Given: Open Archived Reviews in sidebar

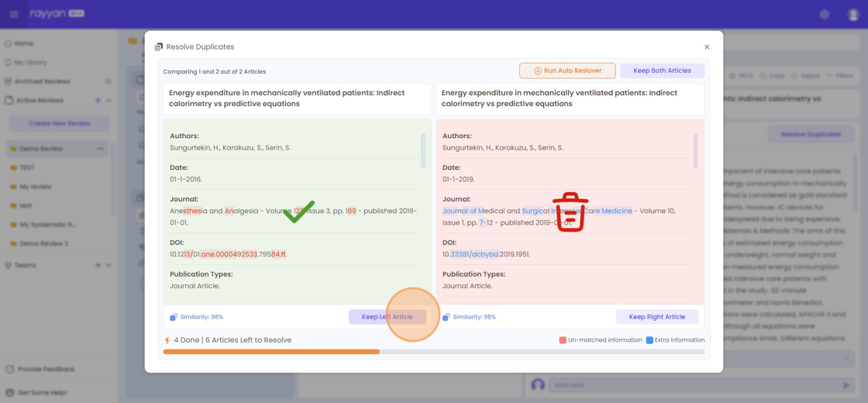Looking at the screenshot, I should [42, 81].
